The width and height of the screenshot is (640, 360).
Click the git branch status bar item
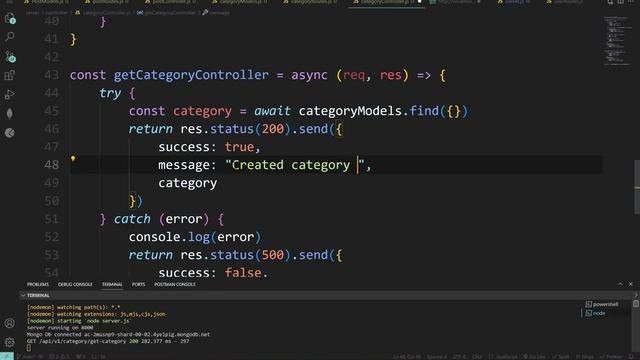coord(27,357)
